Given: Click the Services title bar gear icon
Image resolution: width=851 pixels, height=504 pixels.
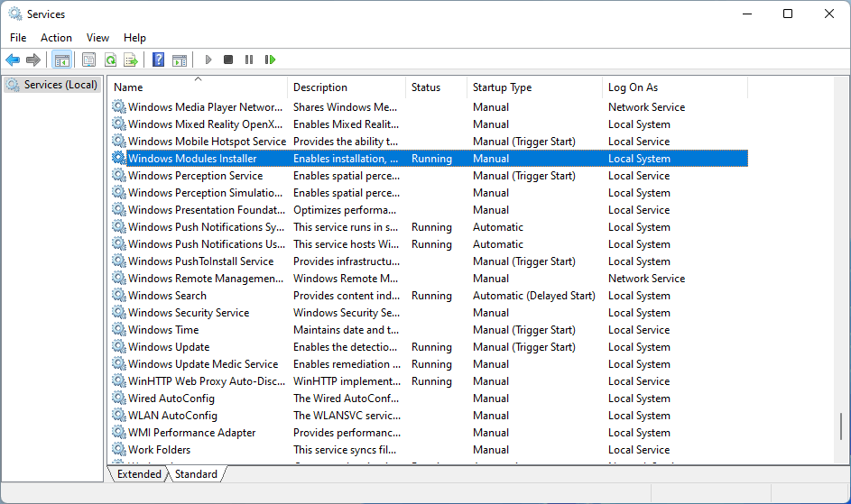Looking at the screenshot, I should pos(15,14).
